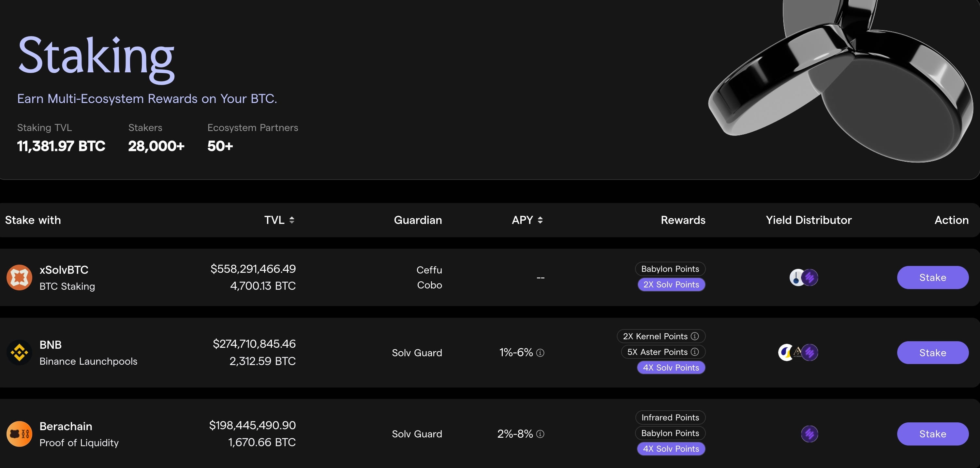Click the Yield Distributor column header
The height and width of the screenshot is (468, 980).
pos(809,220)
